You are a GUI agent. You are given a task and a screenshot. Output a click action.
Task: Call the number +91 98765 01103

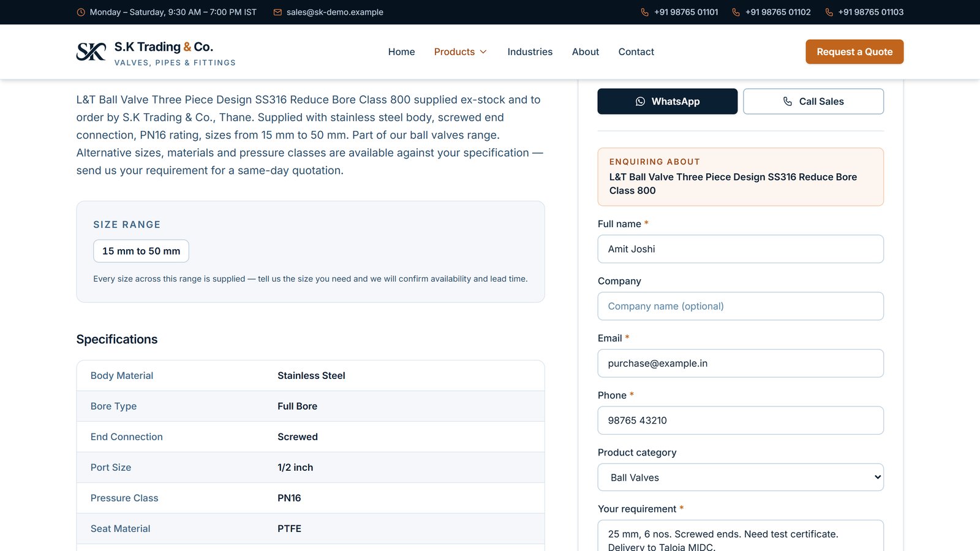pos(871,12)
